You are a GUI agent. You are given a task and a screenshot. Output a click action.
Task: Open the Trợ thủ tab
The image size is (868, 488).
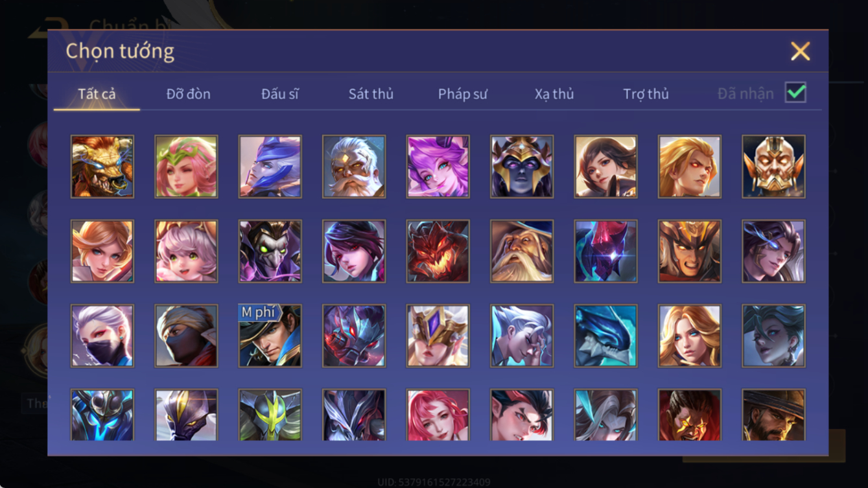coord(646,94)
